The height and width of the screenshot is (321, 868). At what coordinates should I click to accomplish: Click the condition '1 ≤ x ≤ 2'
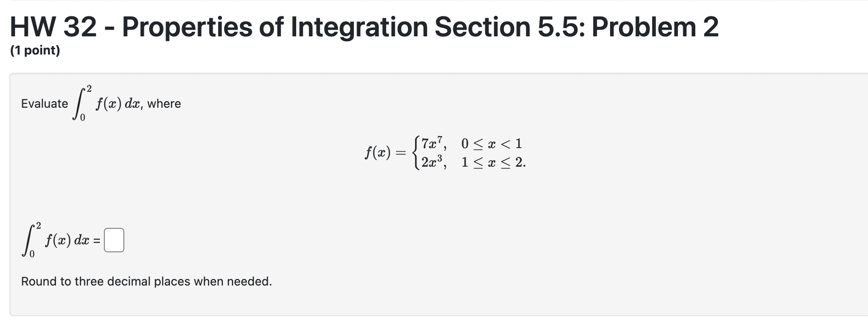click(x=493, y=163)
